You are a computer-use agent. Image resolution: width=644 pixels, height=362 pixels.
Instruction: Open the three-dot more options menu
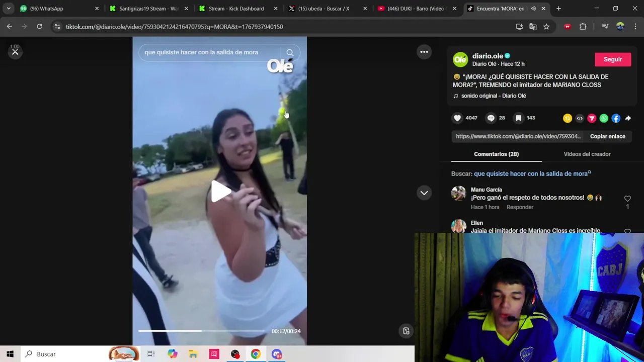(x=424, y=52)
